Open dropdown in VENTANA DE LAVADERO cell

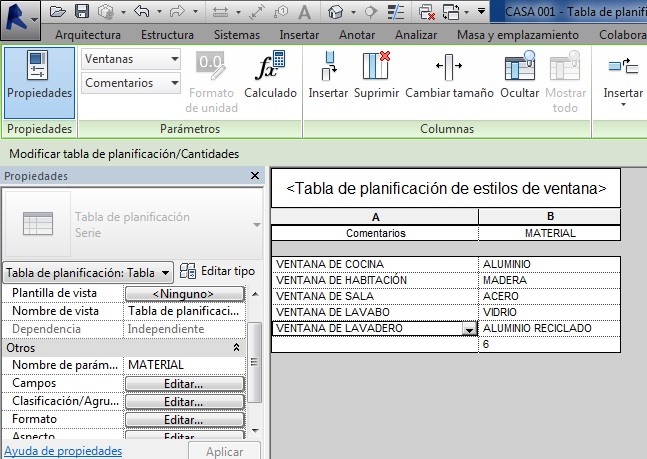[x=468, y=329]
